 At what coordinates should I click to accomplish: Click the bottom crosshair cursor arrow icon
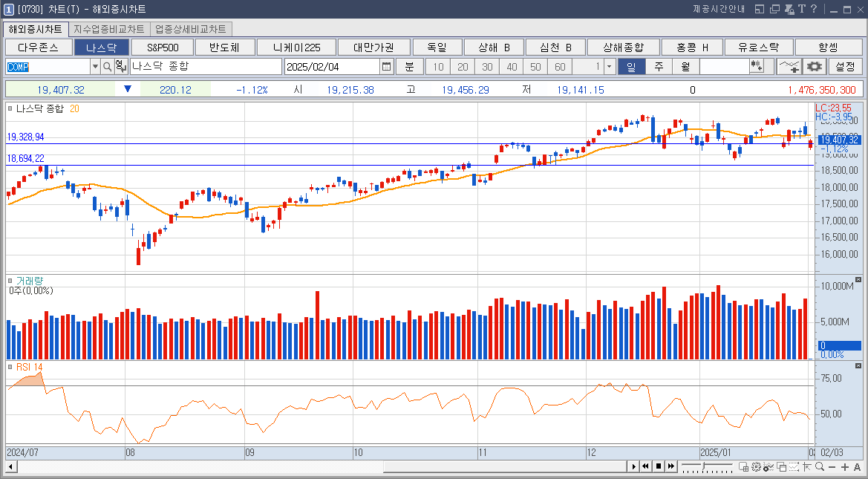[x=806, y=467]
